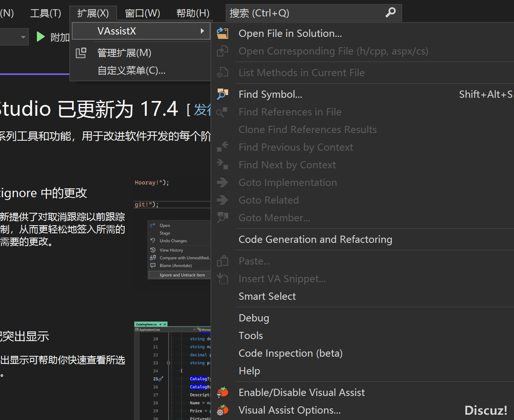
Task: Choose Find Symbol... entry
Action: point(363,94)
